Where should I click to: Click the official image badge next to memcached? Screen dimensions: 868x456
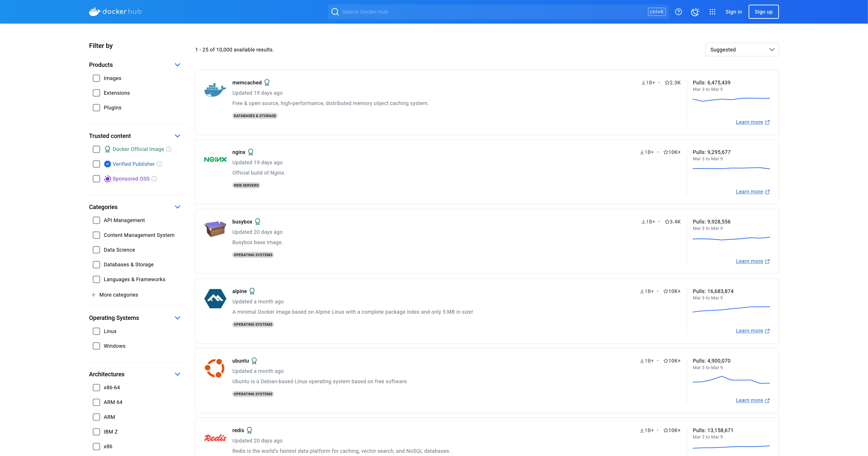pos(267,83)
